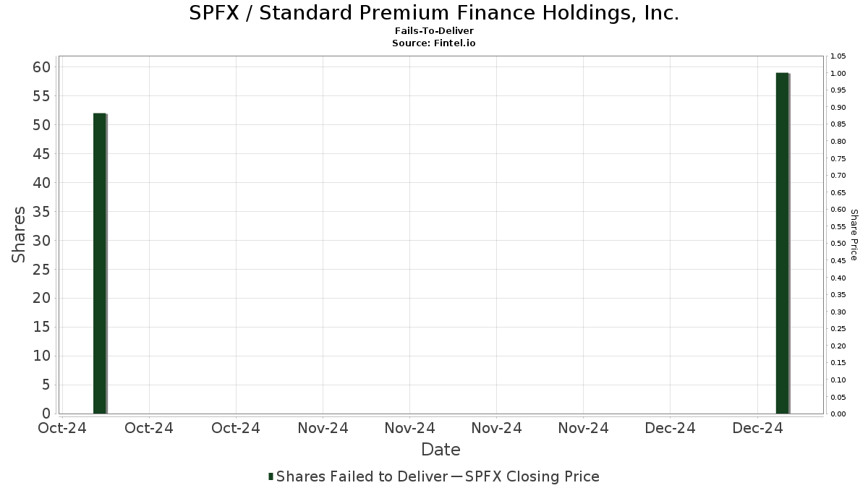Viewport: 868px width, 488px height.
Task: Click the Date x-axis label
Action: point(441,450)
